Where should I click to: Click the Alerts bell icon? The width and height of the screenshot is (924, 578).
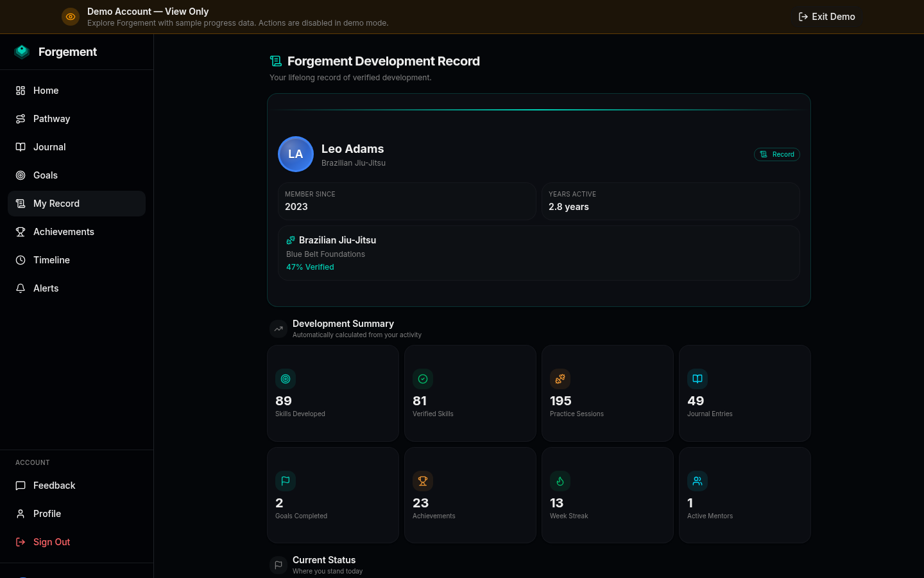click(x=21, y=288)
